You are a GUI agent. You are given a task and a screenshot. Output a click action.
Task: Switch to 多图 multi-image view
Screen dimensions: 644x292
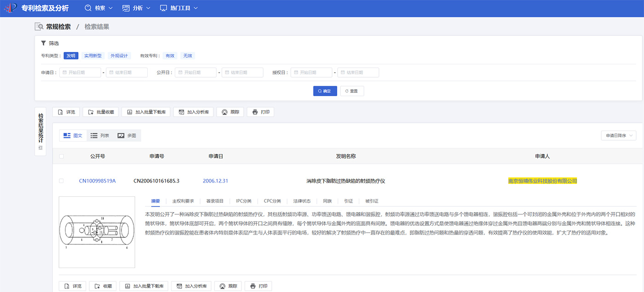127,136
